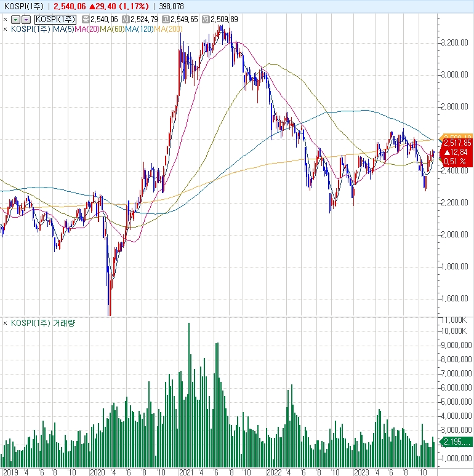Click the 종 closing price icon
This screenshot has width=474, height=476.
tap(86, 20)
